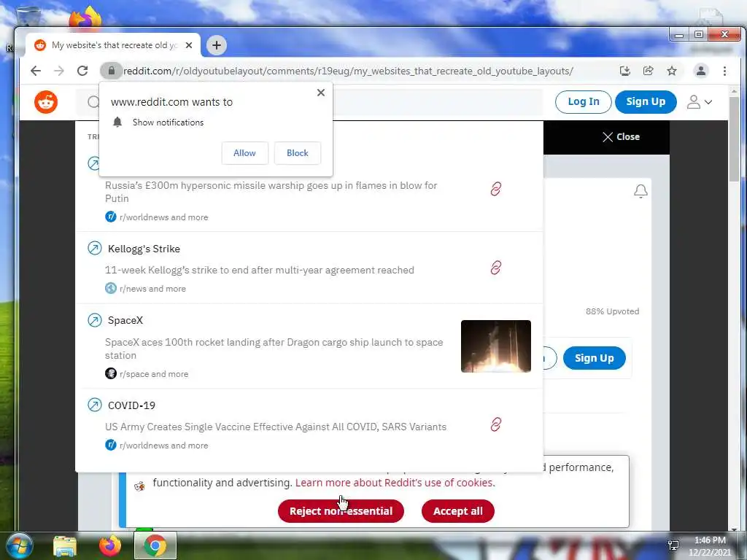The image size is (747, 560).
Task: Reload the page with the refresh icon
Action: [x=82, y=71]
